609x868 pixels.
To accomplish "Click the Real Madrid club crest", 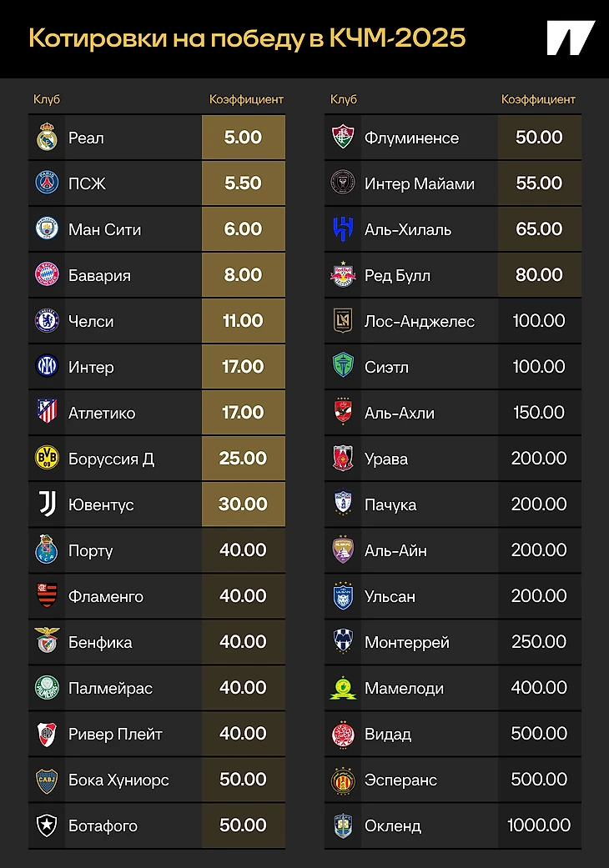I will click(47, 138).
